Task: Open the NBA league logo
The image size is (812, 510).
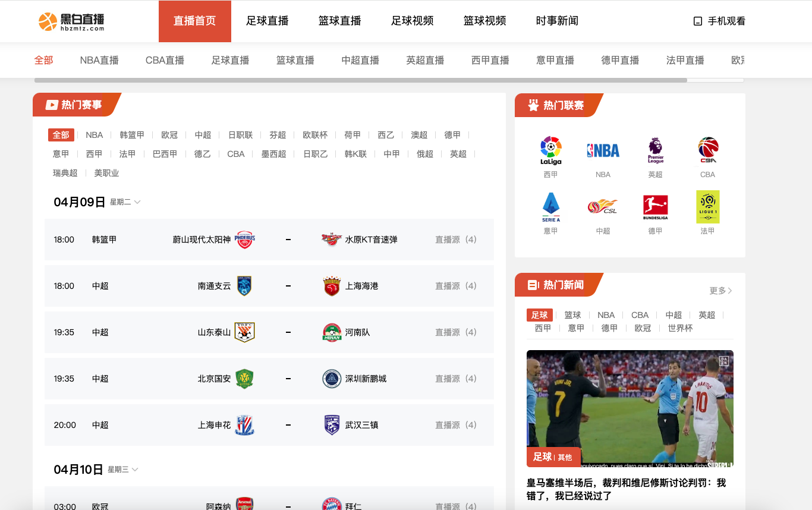Action: [x=603, y=150]
